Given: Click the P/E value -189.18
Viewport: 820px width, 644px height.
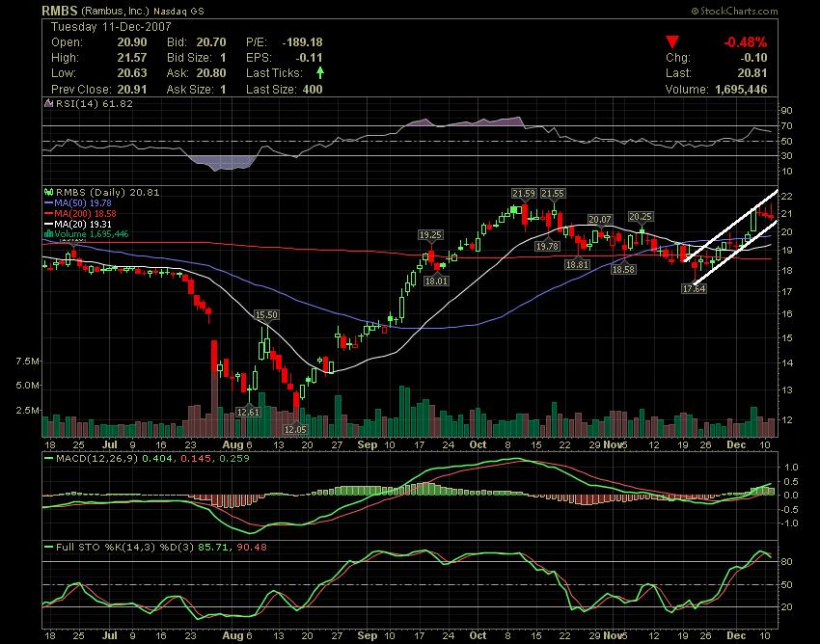Looking at the screenshot, I should click(302, 42).
